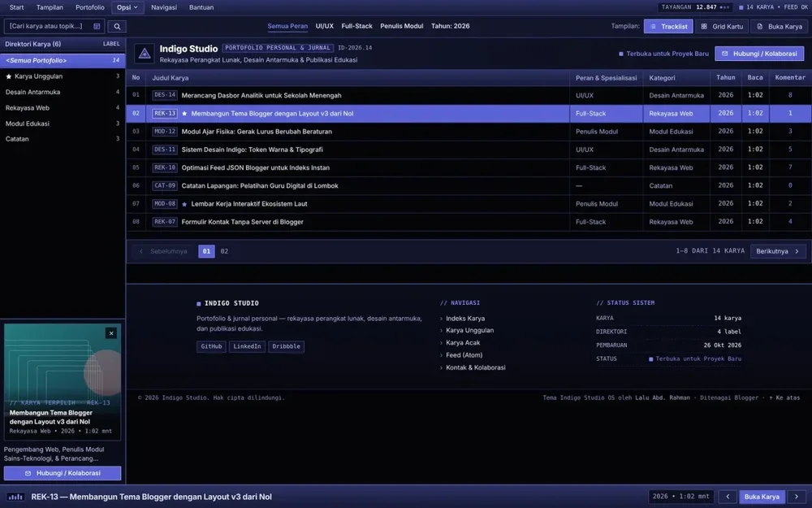Click the GitHub footer button
The width and height of the screenshot is (812, 508).
click(211, 347)
